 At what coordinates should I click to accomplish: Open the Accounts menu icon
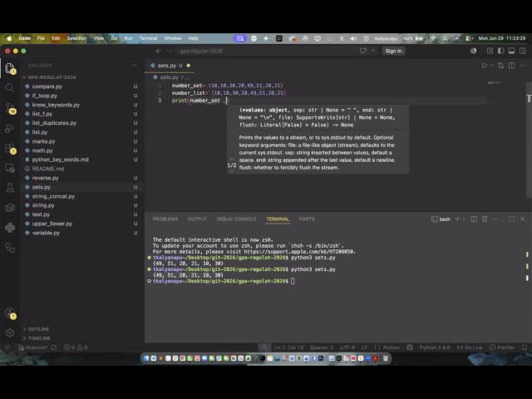[x=10, y=313]
